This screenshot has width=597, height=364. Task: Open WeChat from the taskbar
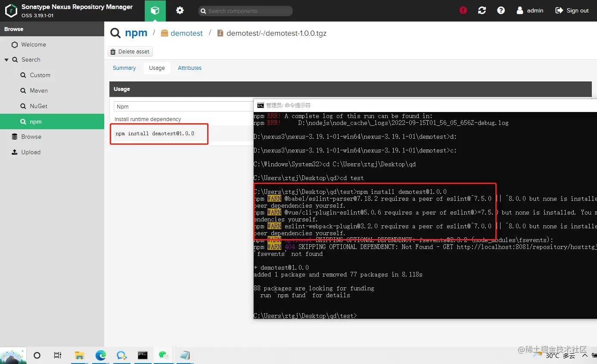coord(164,355)
